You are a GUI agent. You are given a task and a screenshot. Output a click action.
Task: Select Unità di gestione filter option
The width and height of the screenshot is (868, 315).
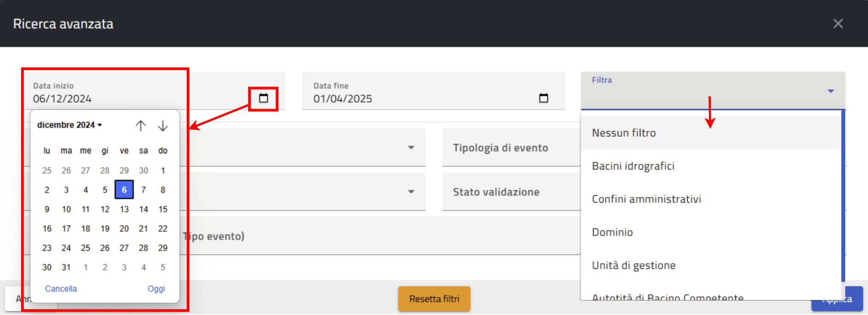pyautogui.click(x=633, y=265)
